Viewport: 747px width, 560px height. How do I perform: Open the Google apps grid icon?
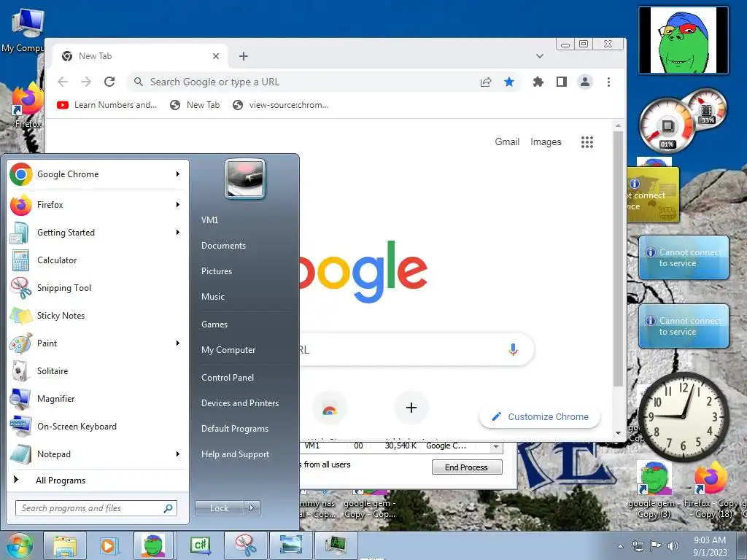coord(587,142)
